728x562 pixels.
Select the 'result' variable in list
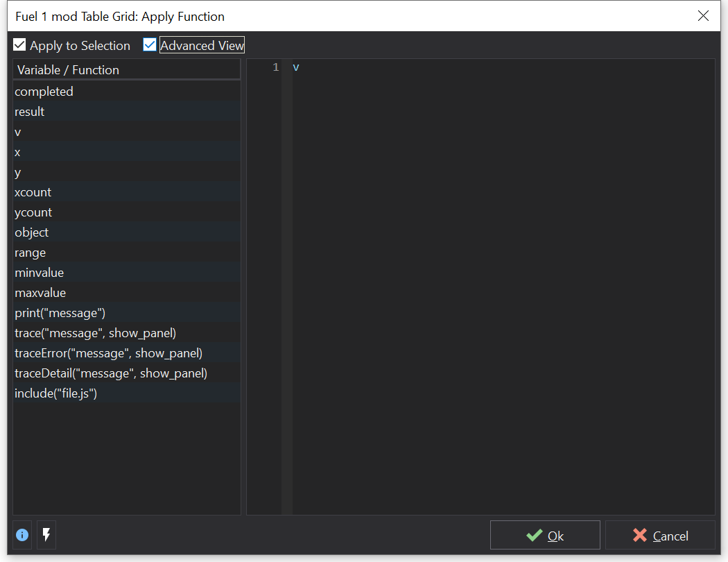pos(30,112)
